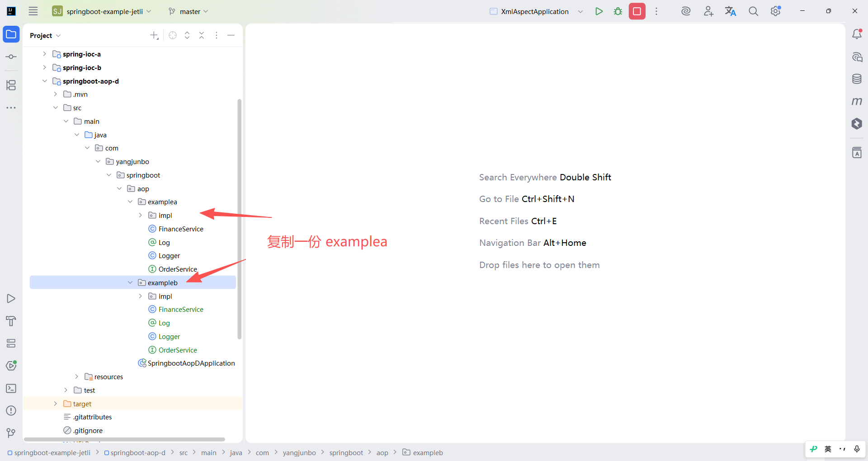Viewport: 868px width, 461px height.
Task: Toggle the input method microphone icon
Action: (857, 449)
